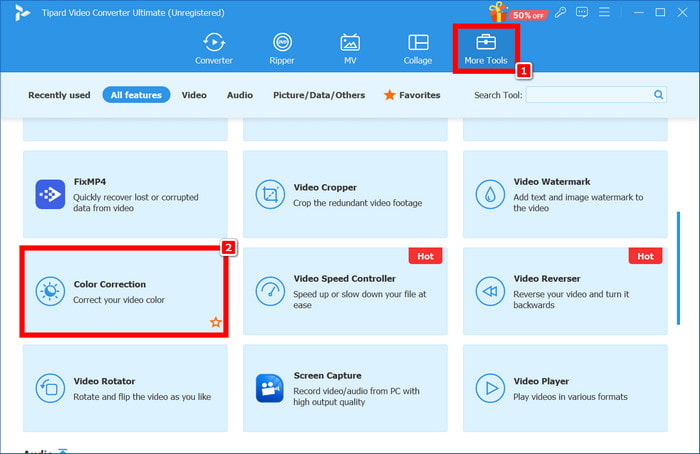Image resolution: width=700 pixels, height=454 pixels.
Task: Open the Favorites tab
Action: click(412, 95)
